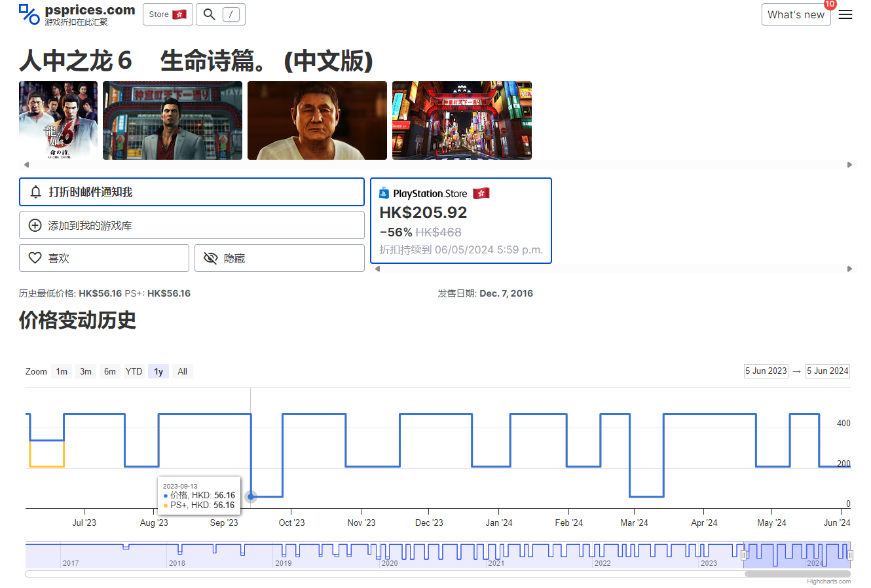Click the current price HK$205.92
Viewport: 871px width, 588px height.
[x=423, y=213]
